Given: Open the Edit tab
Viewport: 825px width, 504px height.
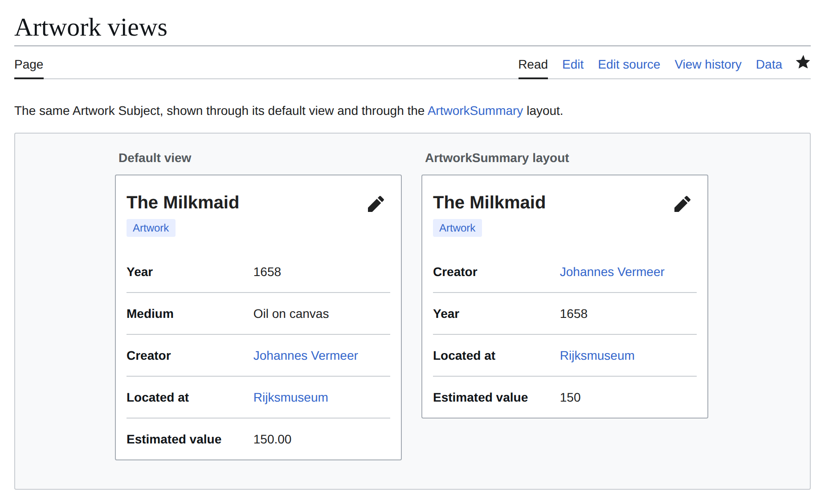Looking at the screenshot, I should pos(573,65).
